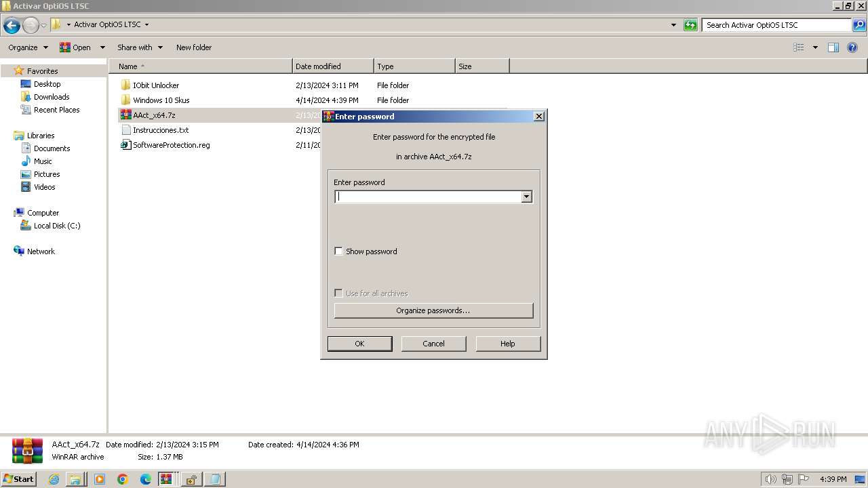Select the Instrucciones.txt file
Image resolution: width=868 pixels, height=488 pixels.
coord(161,130)
